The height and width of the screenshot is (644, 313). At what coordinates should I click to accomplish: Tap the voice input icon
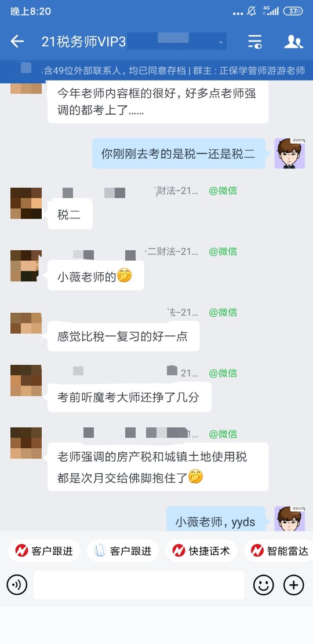[x=17, y=585]
